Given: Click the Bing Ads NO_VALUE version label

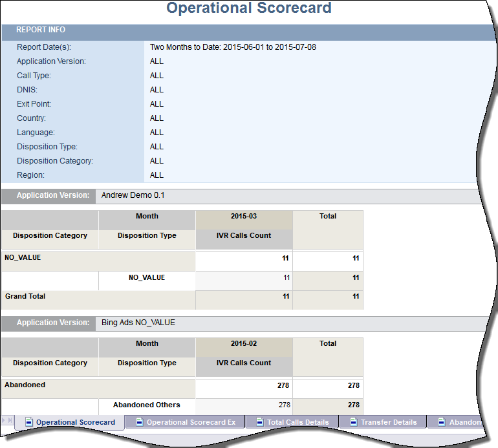Looking at the screenshot, I should pyautogui.click(x=138, y=323).
